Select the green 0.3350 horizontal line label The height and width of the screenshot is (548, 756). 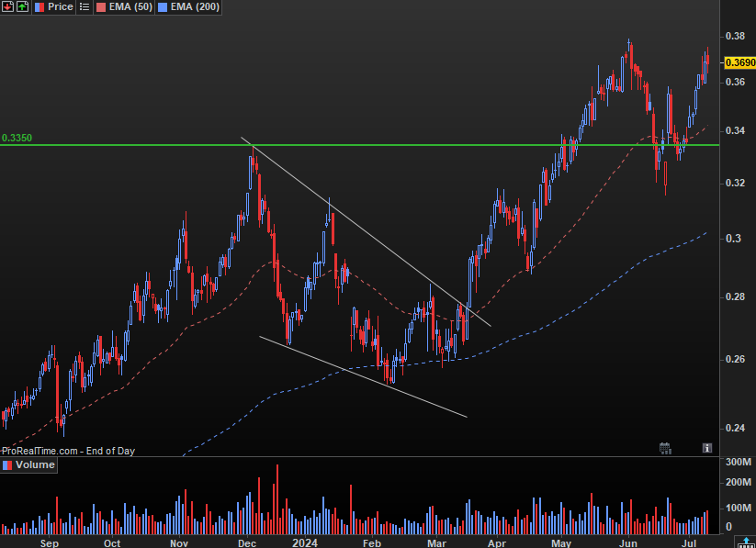tap(17, 138)
